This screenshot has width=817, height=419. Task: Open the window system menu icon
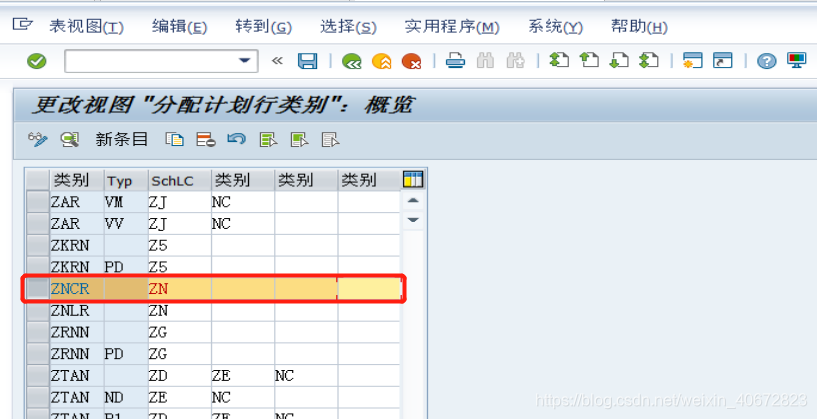coord(22,24)
